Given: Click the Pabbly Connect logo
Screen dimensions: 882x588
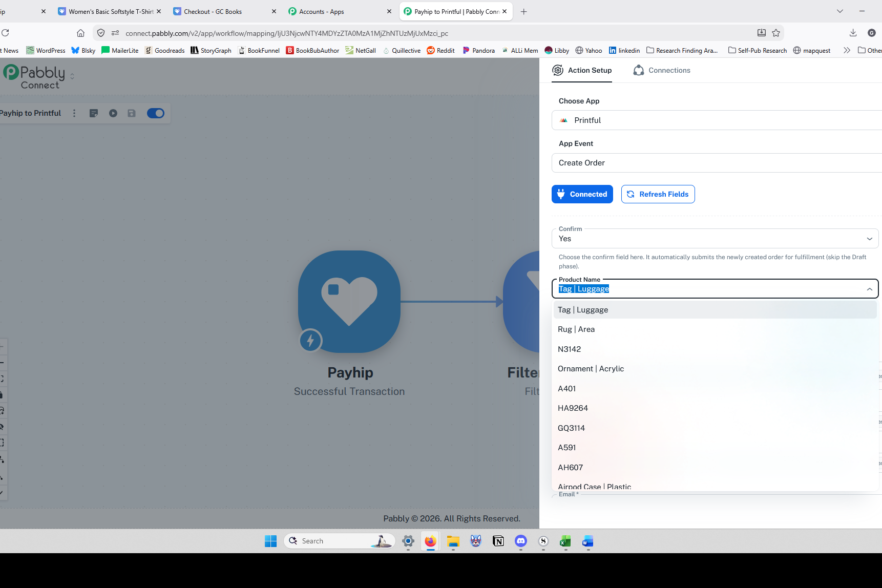Looking at the screenshot, I should click(x=34, y=77).
